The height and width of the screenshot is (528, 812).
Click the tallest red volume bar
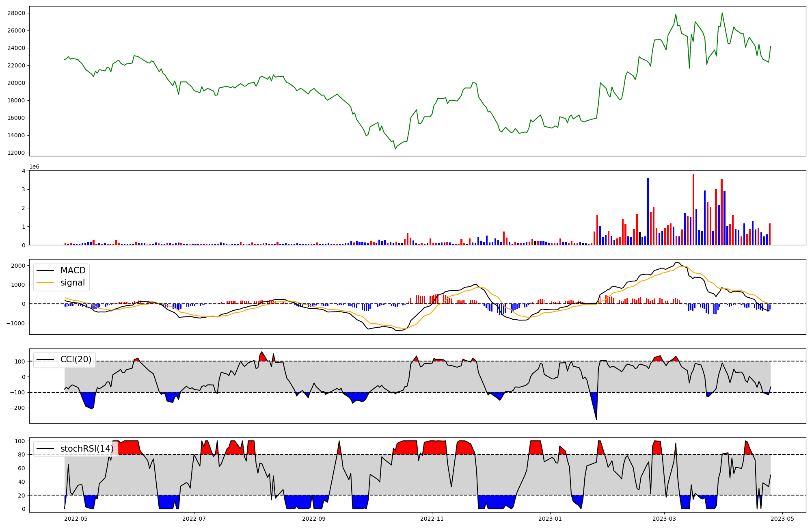point(693,209)
